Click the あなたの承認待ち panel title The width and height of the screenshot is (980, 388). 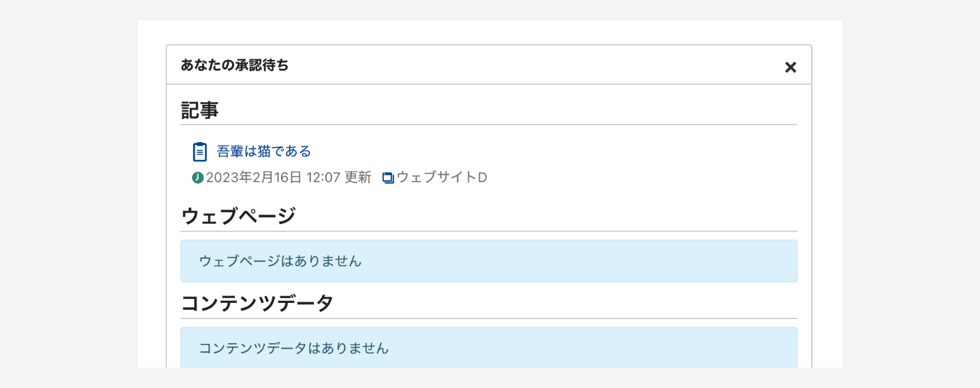[235, 65]
